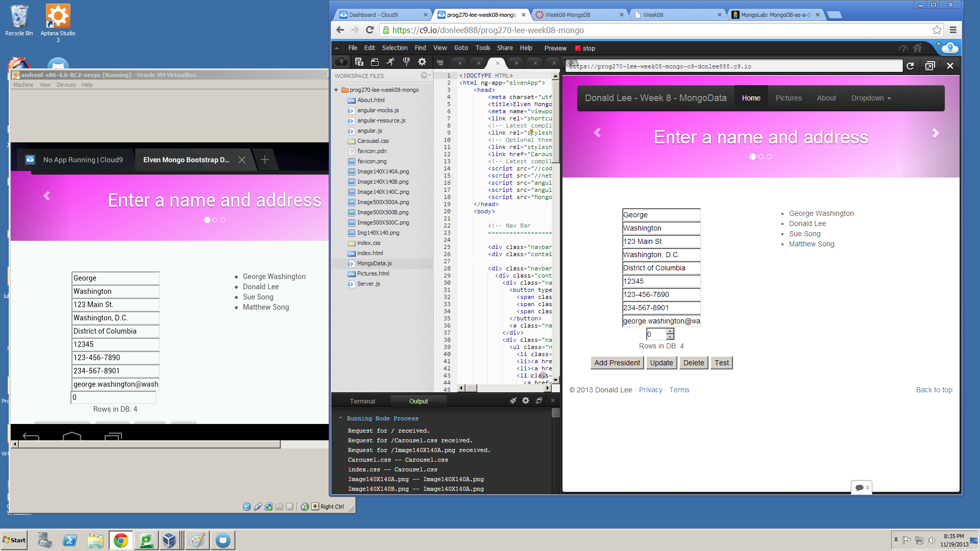
Task: Click the open files panel icon
Action: point(375,62)
